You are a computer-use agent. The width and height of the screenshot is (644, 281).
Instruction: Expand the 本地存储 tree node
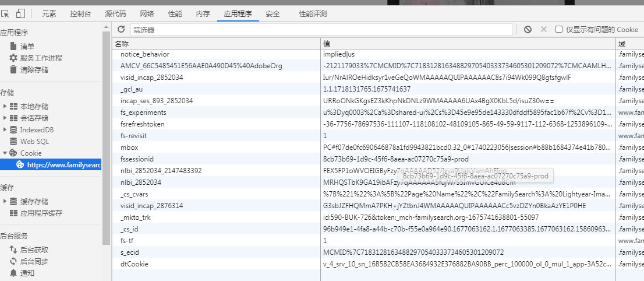[x=5, y=107]
